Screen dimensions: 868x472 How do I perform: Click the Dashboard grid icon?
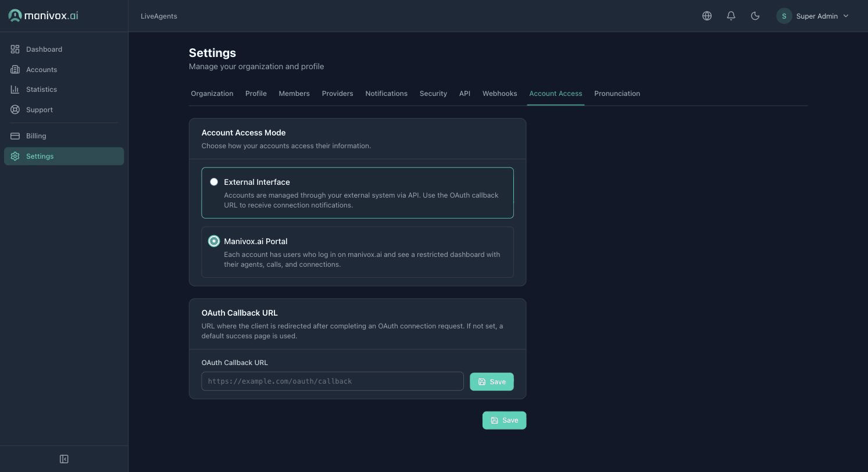click(15, 49)
